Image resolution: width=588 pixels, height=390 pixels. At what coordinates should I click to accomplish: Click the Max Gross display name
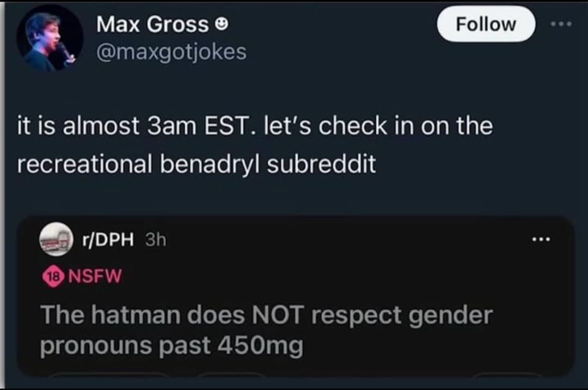pos(152,25)
